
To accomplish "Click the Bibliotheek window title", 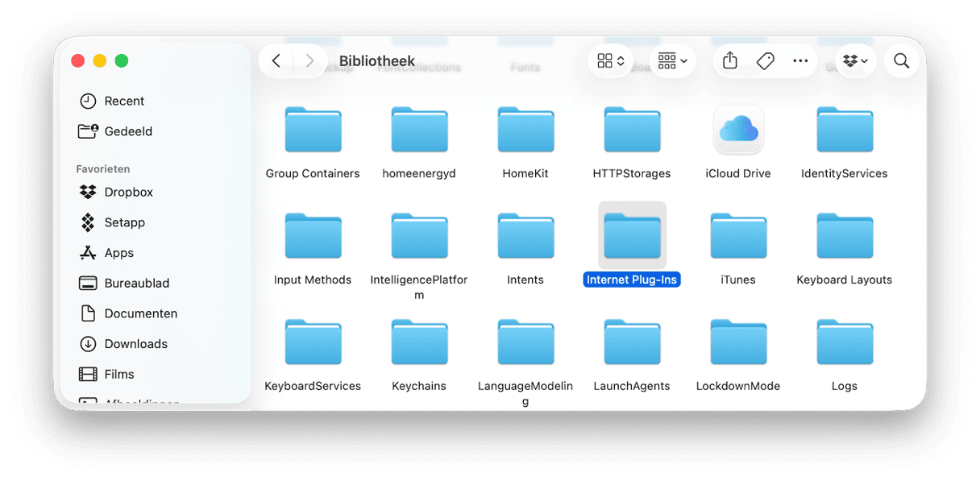I will click(x=377, y=61).
